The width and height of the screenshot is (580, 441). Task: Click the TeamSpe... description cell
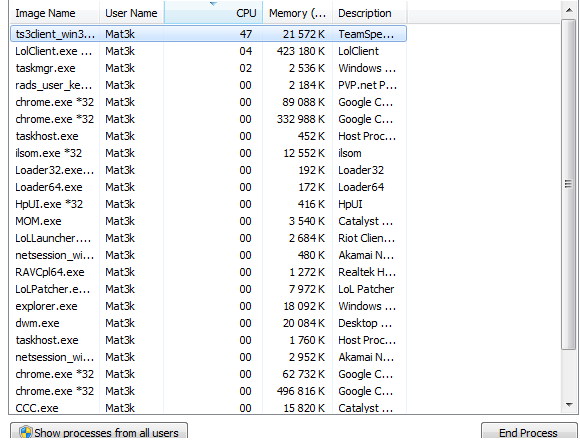[366, 34]
